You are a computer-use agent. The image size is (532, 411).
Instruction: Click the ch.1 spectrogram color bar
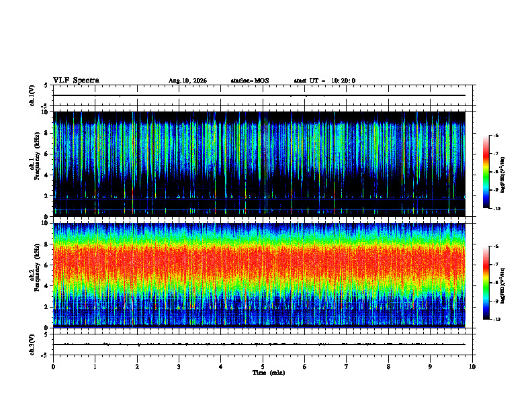pyautogui.click(x=486, y=172)
